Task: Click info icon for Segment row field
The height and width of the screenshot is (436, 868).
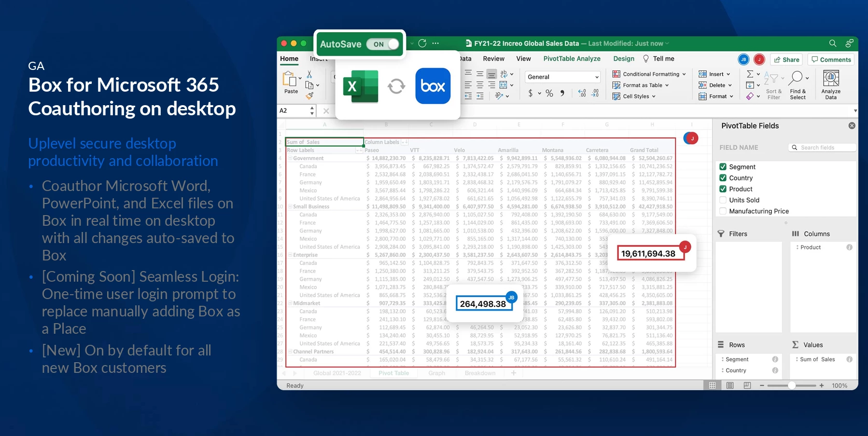Action: 775,359
